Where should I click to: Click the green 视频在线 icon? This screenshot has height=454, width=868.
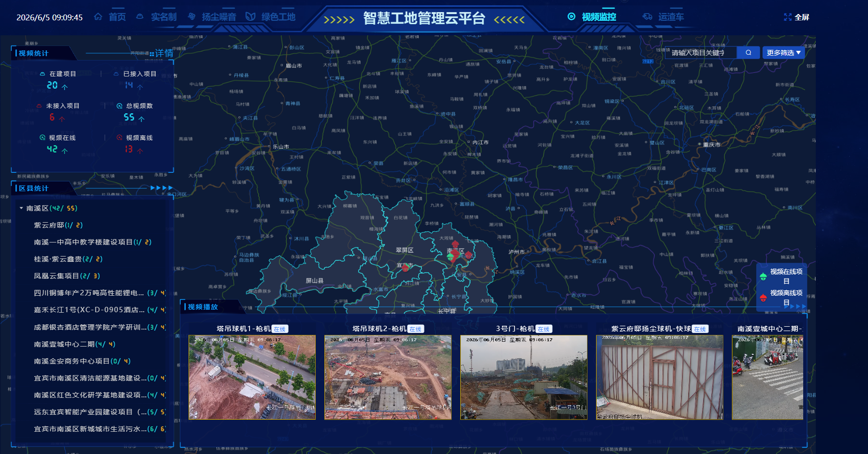(43, 138)
